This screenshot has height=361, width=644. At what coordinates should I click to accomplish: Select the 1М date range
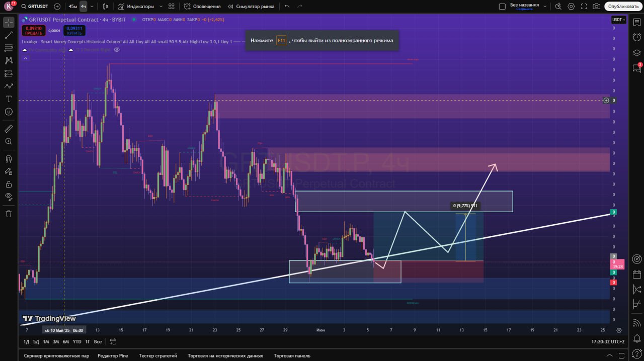point(46,342)
